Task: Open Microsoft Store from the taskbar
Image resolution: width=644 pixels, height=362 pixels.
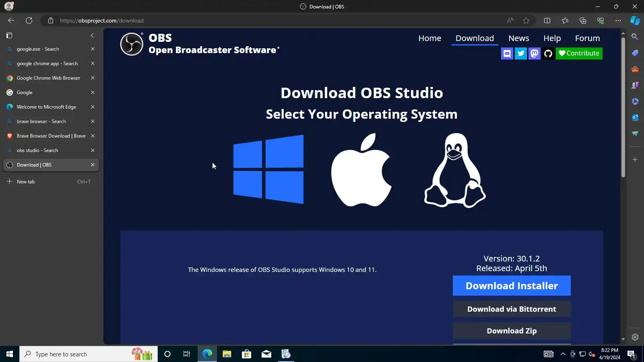Action: tap(246, 354)
